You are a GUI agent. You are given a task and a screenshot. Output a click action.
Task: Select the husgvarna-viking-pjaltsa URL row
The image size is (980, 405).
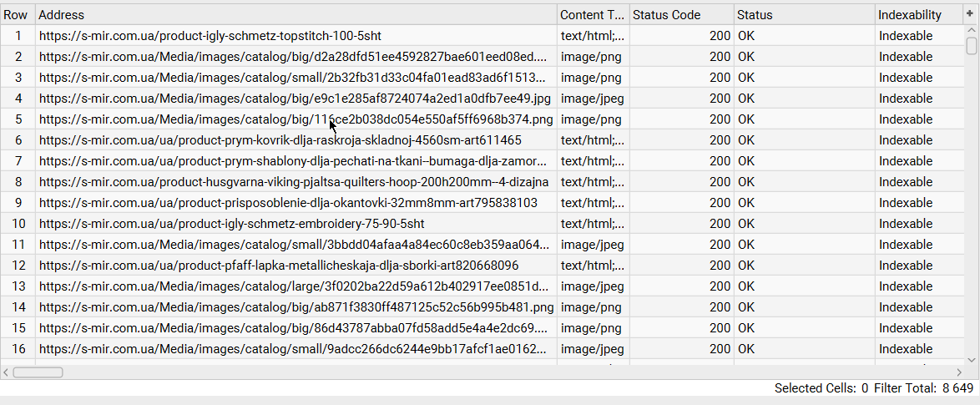[294, 182]
